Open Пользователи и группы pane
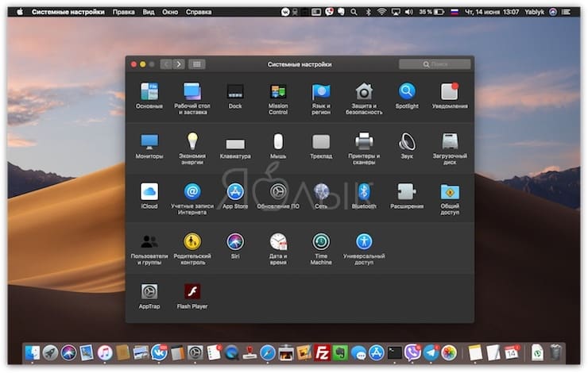The width and height of the screenshot is (588, 373). pyautogui.click(x=149, y=249)
